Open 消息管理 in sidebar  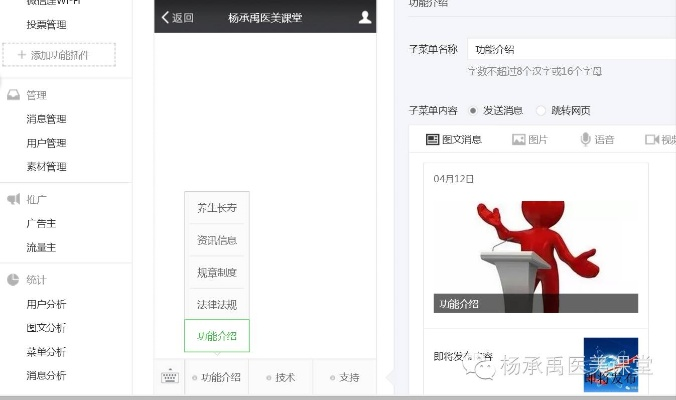(46, 119)
